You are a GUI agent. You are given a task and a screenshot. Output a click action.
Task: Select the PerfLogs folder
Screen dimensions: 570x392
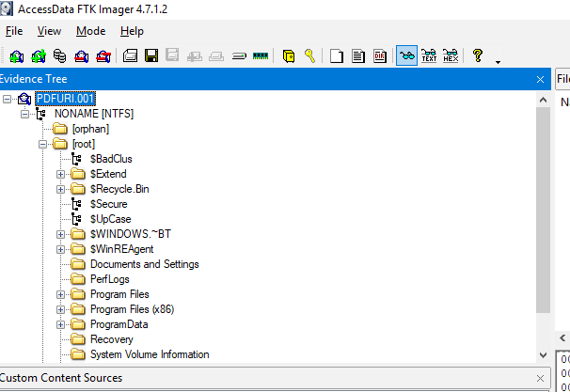(x=110, y=279)
